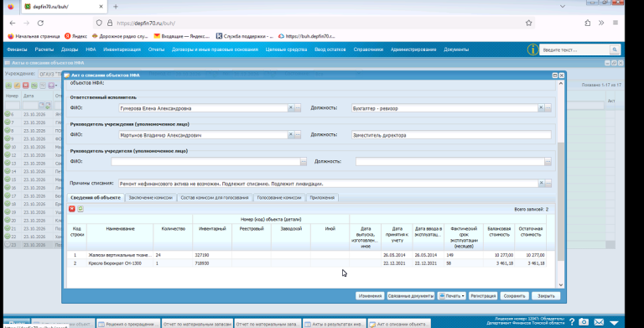Open Яндекс bookmark in bookmarks bar

(x=76, y=36)
